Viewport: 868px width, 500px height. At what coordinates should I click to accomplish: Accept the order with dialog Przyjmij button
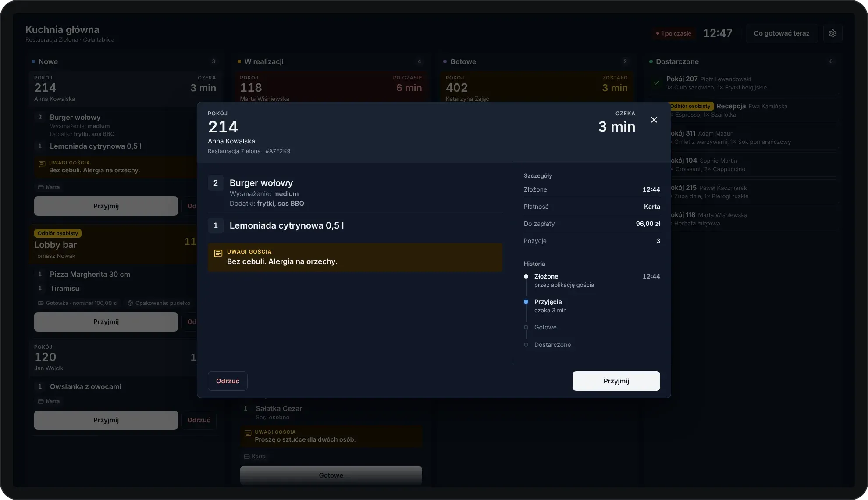(x=616, y=381)
